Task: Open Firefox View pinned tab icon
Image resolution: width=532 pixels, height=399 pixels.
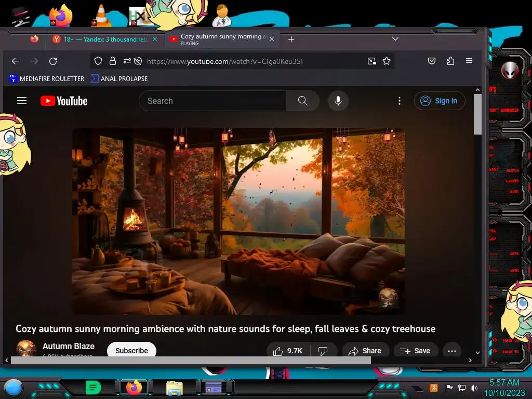Action: click(34, 39)
